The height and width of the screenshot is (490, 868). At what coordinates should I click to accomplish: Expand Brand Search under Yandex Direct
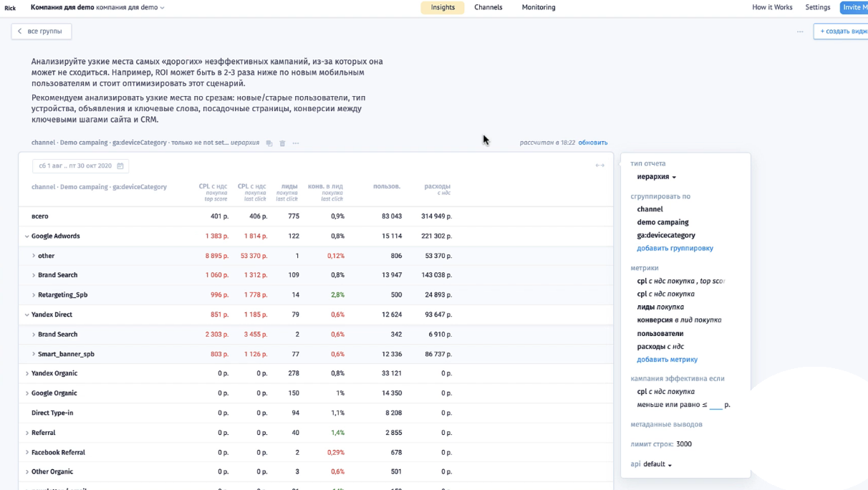pyautogui.click(x=33, y=335)
